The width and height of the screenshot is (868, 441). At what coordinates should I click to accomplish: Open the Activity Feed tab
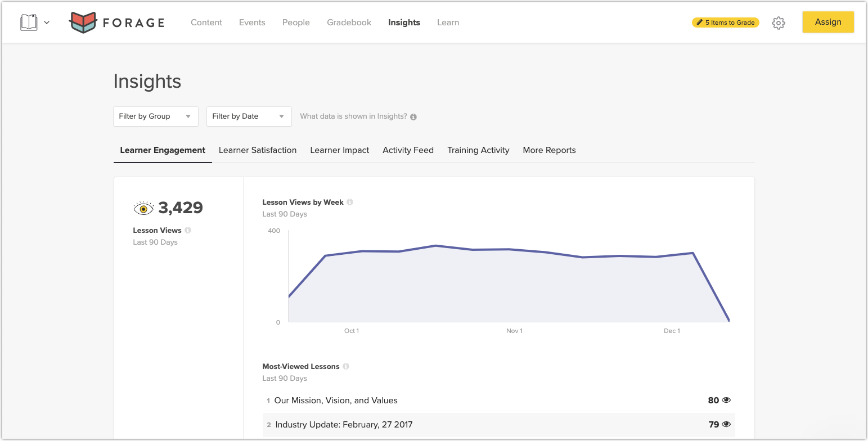(408, 150)
